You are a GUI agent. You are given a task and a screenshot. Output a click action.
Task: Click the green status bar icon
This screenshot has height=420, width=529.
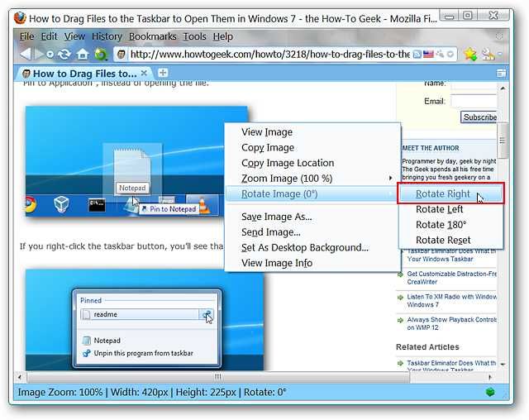coord(490,392)
